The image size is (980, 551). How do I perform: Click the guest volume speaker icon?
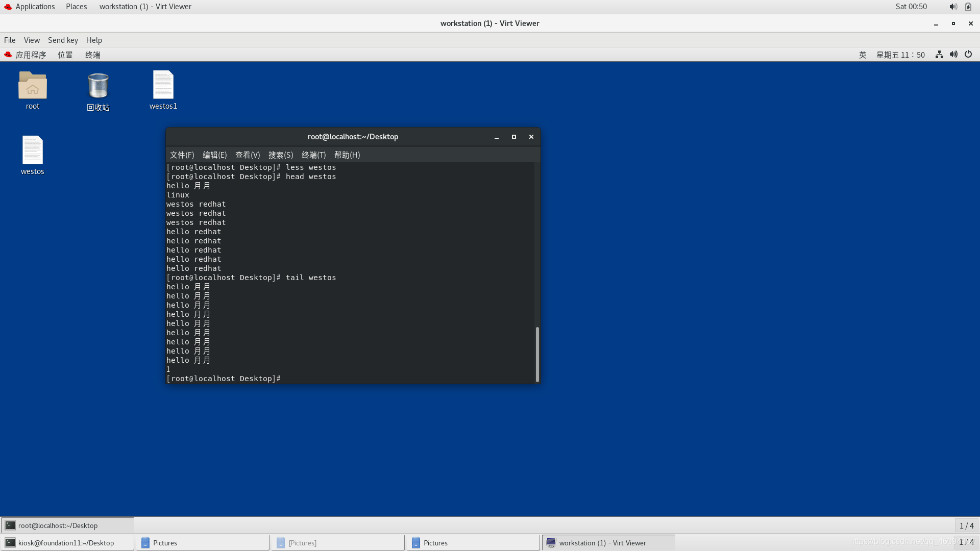tap(953, 55)
